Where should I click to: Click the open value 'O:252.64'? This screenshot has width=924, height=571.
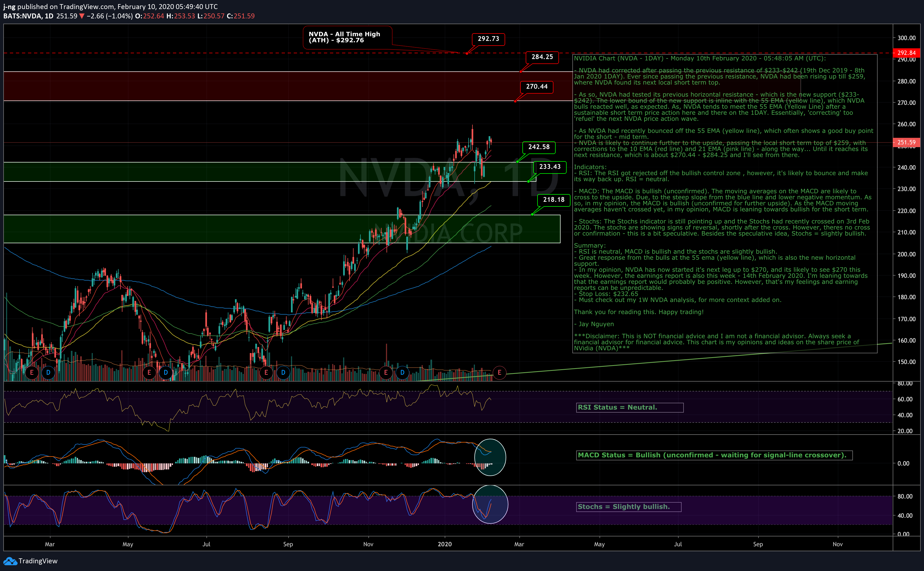[x=150, y=16]
